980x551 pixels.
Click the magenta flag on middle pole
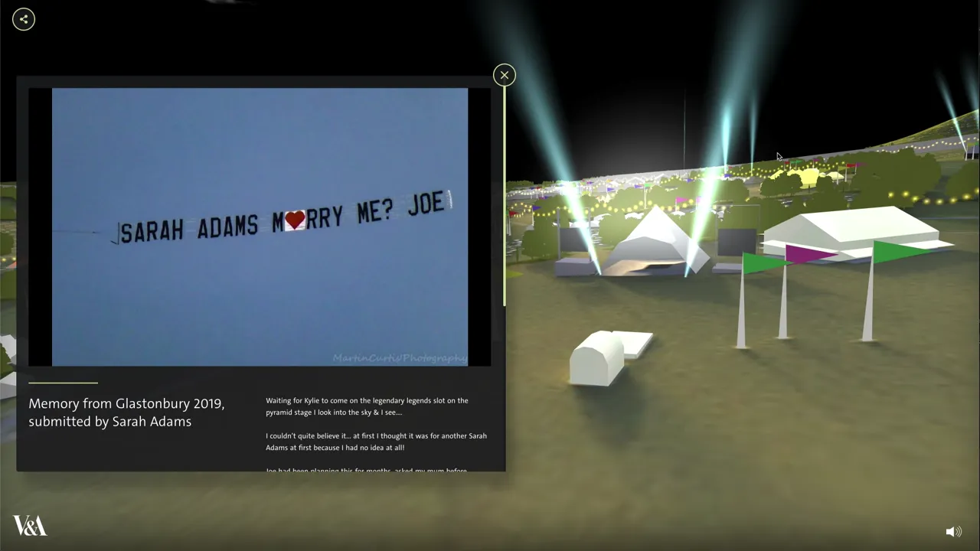(x=812, y=253)
